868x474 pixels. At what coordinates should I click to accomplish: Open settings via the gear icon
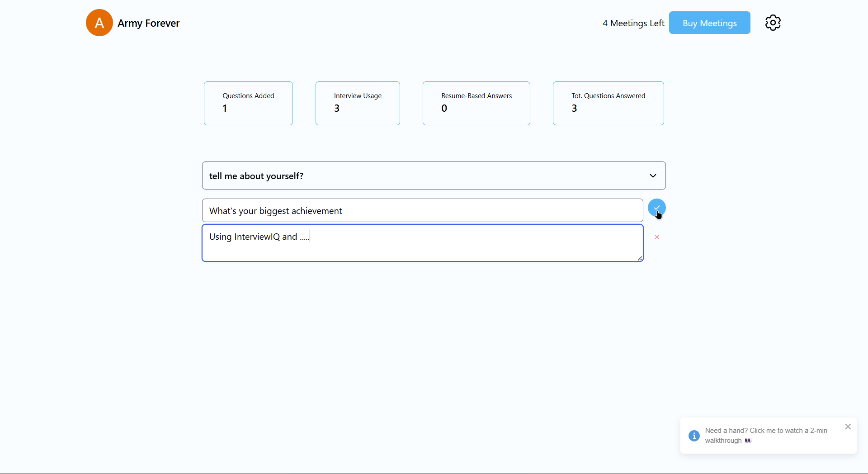(x=773, y=23)
